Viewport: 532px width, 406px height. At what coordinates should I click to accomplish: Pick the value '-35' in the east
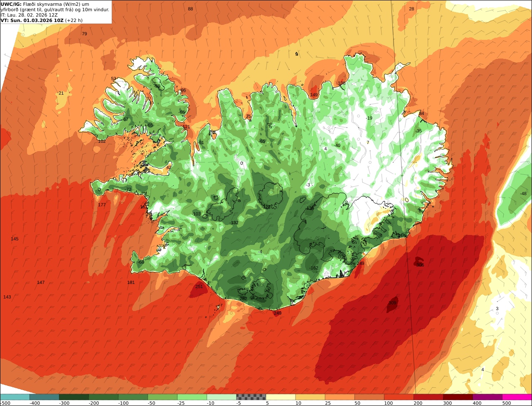[x=418, y=131]
